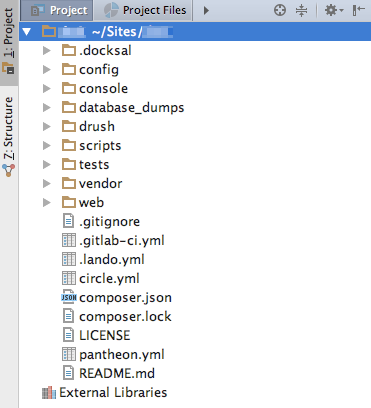Select the .lando.yml file name
The image size is (371, 408).
[x=112, y=260]
